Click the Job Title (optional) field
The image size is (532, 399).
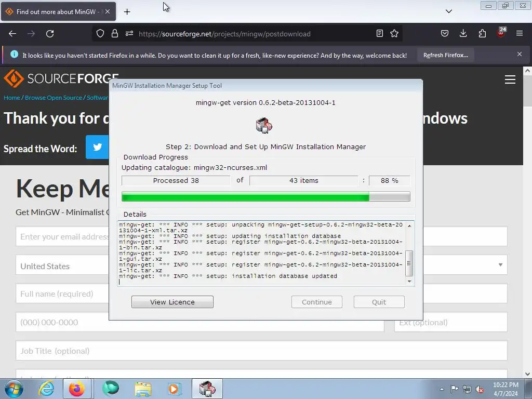[262, 351]
